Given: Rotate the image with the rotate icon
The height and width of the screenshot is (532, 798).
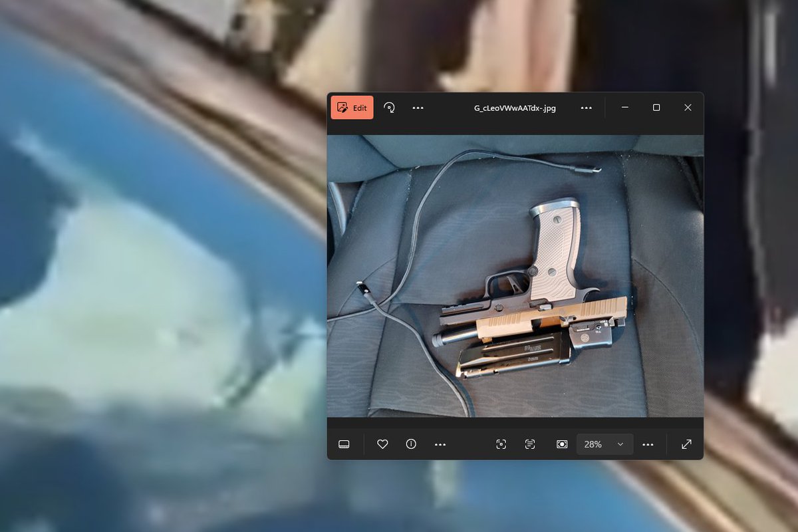Looking at the screenshot, I should tap(390, 108).
